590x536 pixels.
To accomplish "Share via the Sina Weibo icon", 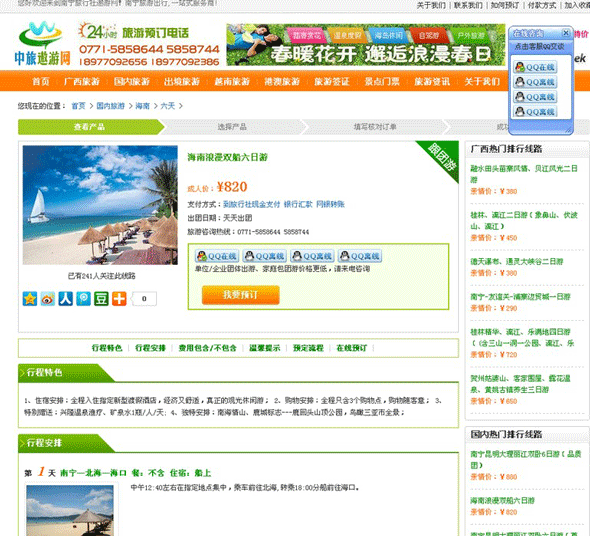I will point(48,298).
